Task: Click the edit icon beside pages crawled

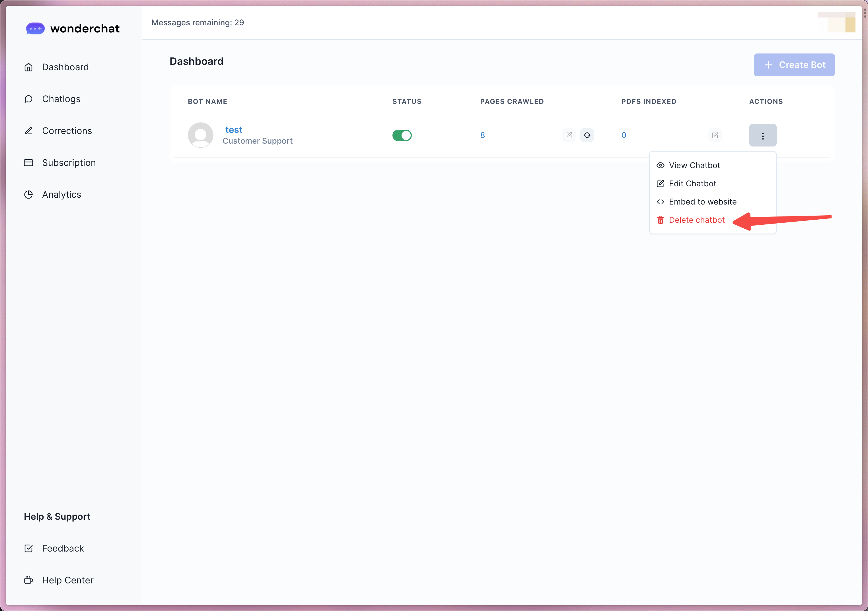Action: click(x=569, y=135)
